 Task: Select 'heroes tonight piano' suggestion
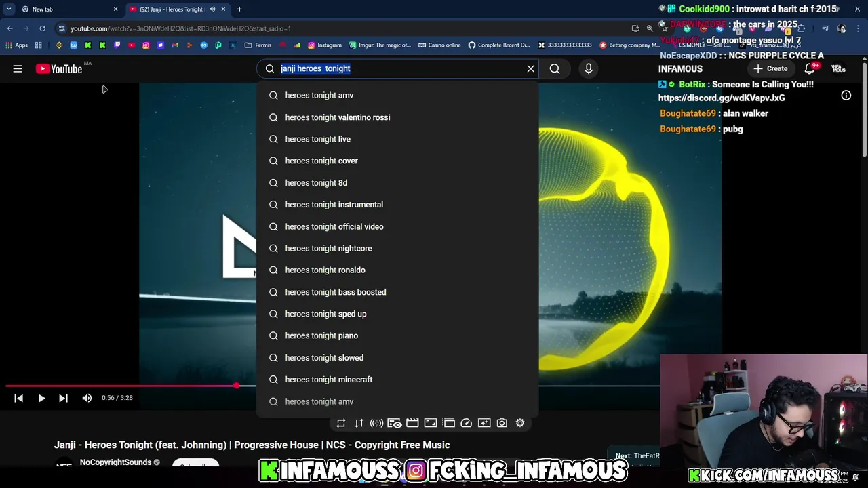point(397,335)
